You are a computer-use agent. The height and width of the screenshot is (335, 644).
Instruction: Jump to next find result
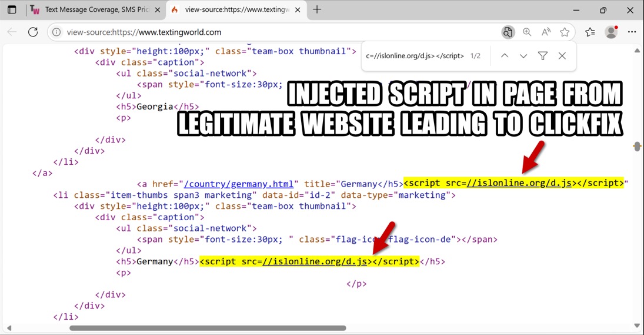(x=523, y=56)
